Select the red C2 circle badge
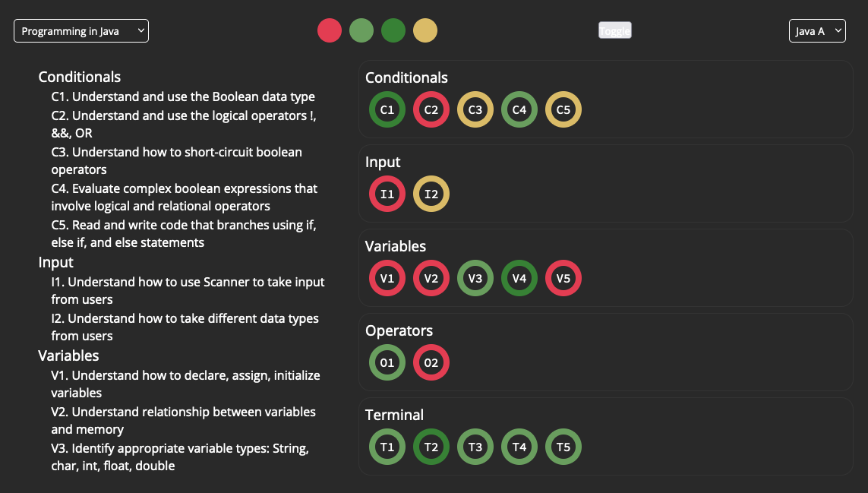Screen dimensions: 868x493 coord(431,109)
